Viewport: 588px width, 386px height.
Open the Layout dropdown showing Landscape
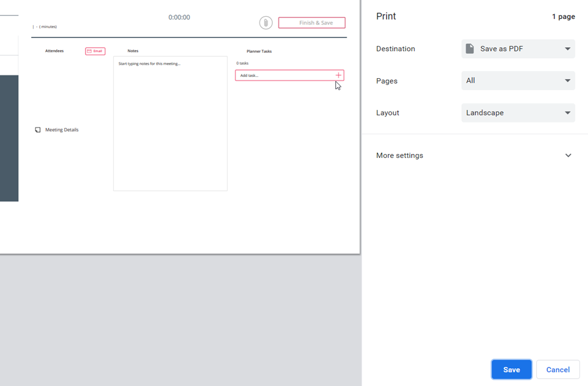[x=518, y=113]
